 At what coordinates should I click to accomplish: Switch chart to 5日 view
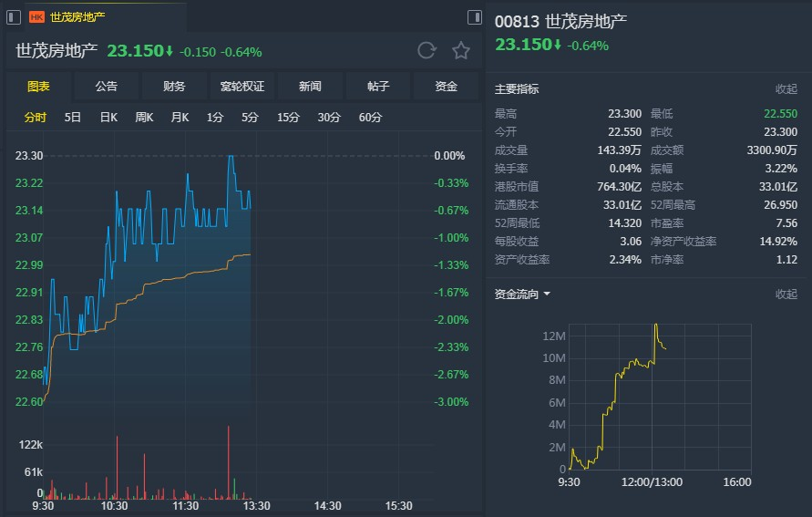(x=73, y=117)
